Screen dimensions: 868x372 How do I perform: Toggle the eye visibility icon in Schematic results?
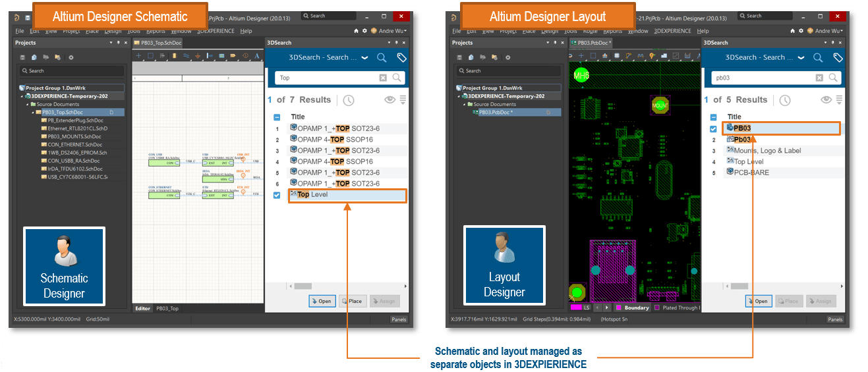(x=390, y=100)
